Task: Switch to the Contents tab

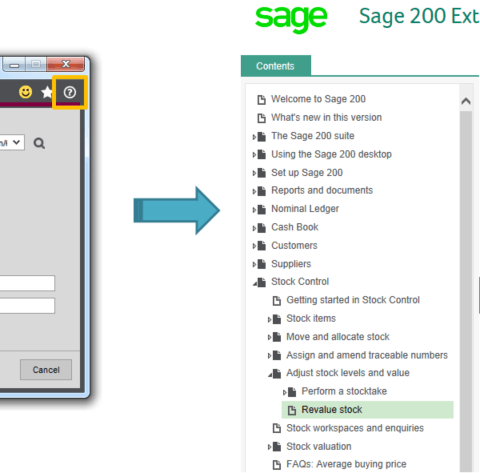Action: point(276,66)
